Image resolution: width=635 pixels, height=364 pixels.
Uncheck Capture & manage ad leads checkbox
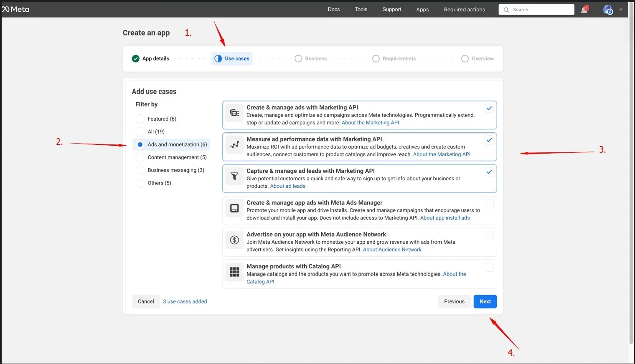[489, 172]
